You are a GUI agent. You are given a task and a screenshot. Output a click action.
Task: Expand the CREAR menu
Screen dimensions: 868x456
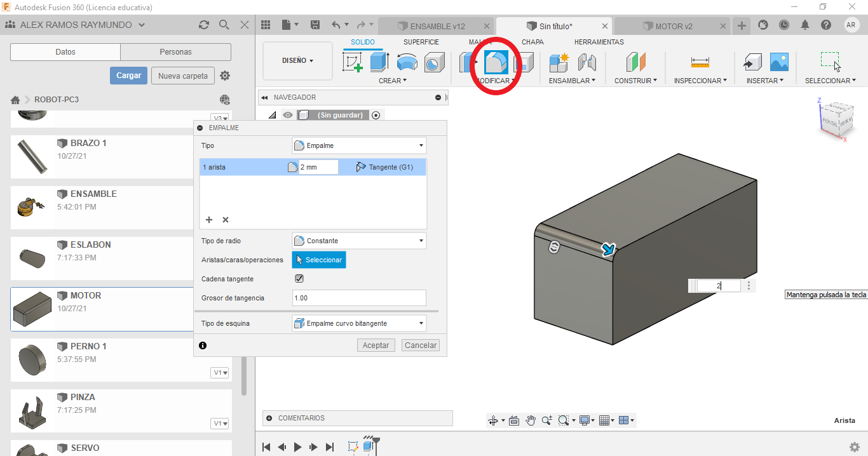click(392, 81)
